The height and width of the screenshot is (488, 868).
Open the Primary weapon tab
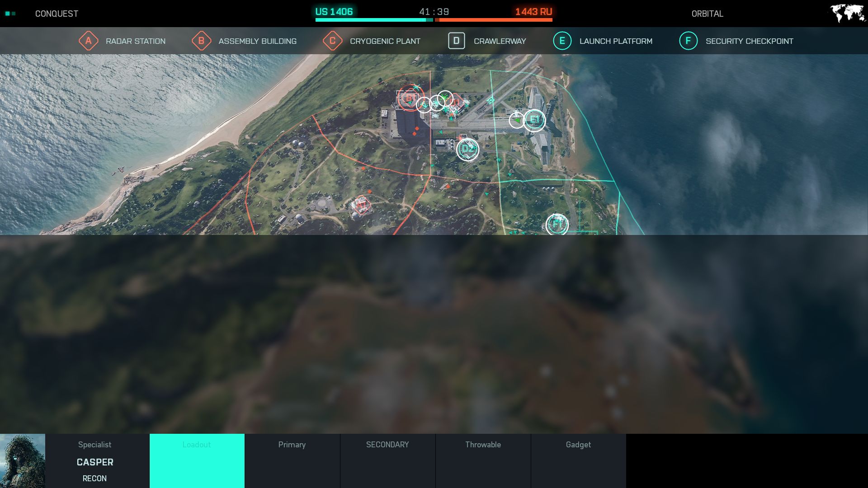(292, 461)
